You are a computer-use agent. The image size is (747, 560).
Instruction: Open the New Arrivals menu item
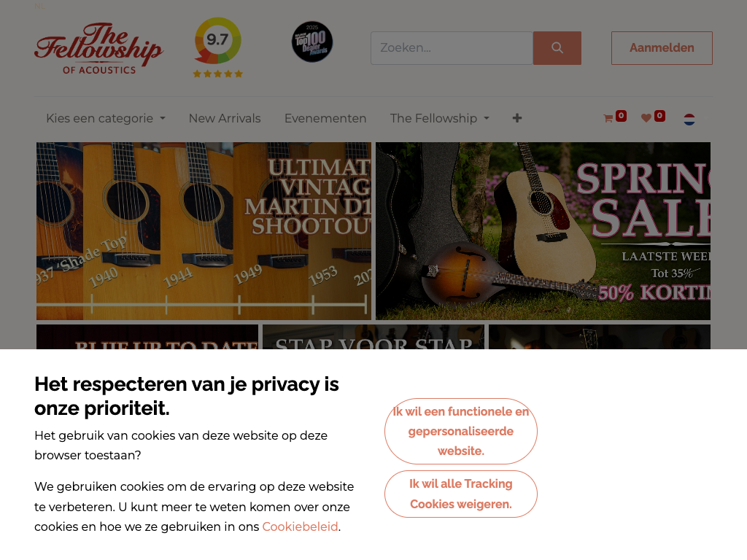coord(225,118)
